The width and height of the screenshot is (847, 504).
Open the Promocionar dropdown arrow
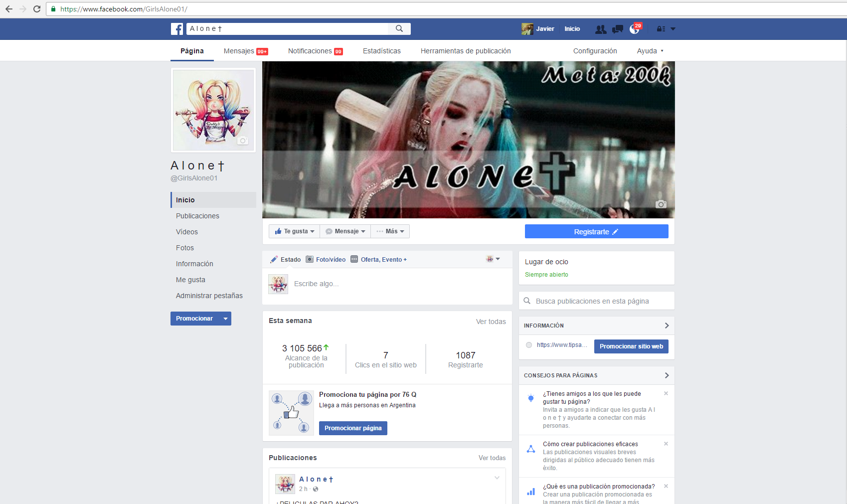pyautogui.click(x=225, y=319)
